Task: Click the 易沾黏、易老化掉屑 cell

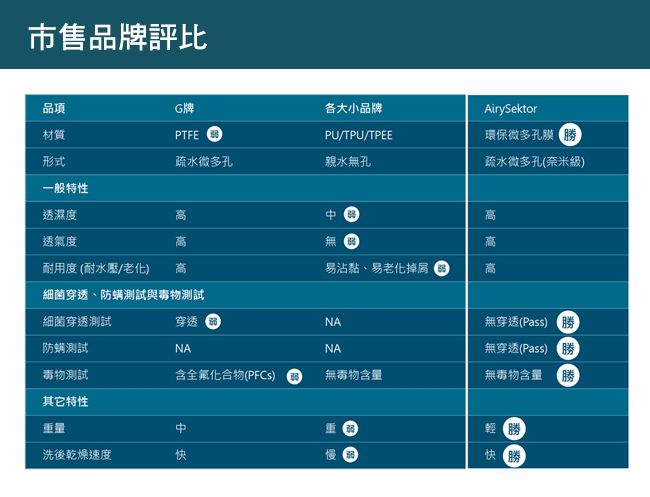Action: click(x=376, y=268)
